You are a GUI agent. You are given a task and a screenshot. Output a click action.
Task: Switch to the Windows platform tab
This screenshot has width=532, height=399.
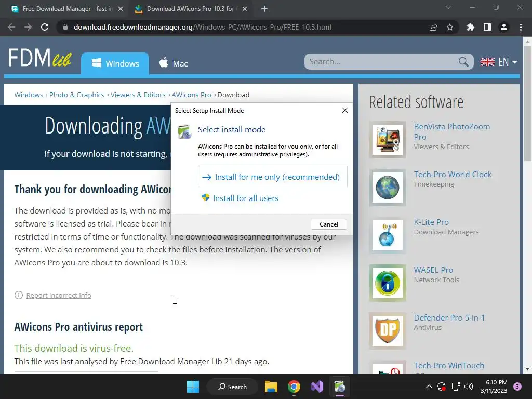pos(115,63)
